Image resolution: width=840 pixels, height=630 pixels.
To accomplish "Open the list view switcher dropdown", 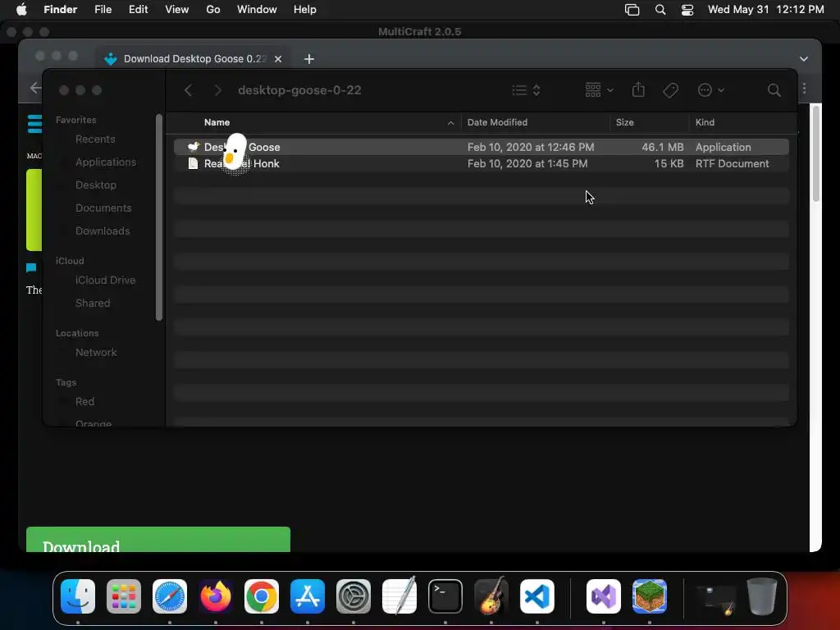I will click(526, 90).
